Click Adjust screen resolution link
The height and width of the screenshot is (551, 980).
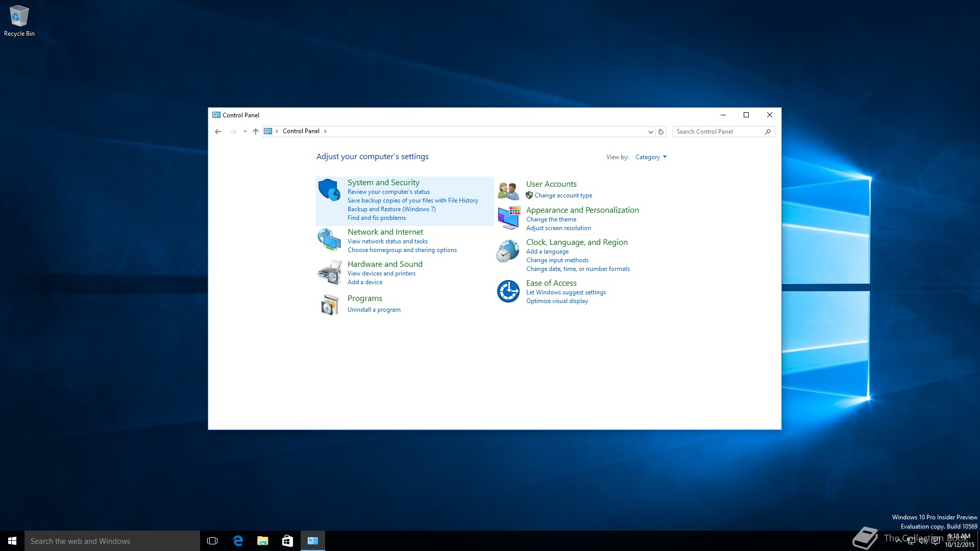pyautogui.click(x=558, y=228)
